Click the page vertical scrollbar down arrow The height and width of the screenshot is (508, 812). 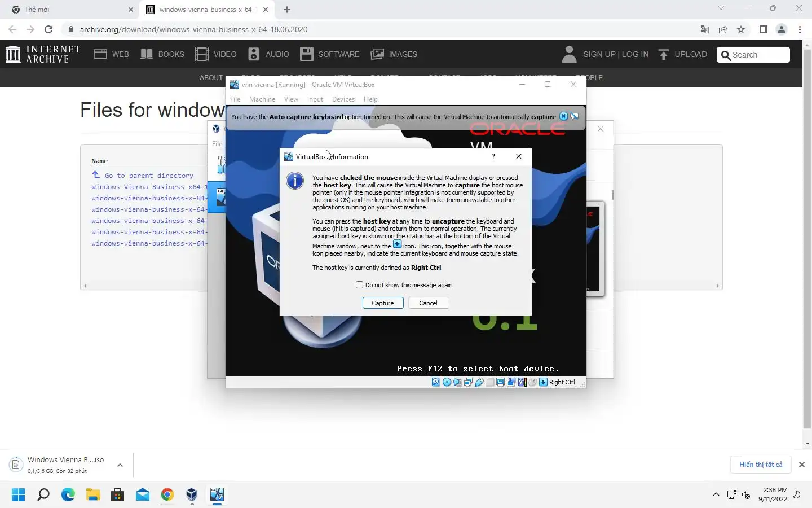[x=807, y=444]
